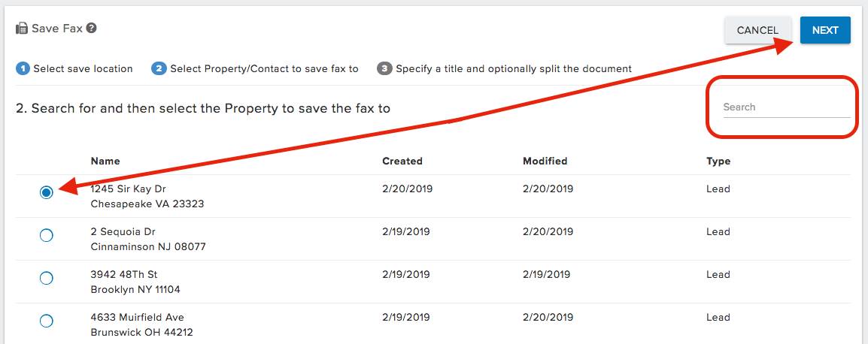Click the step 1 numbered circle icon

(x=23, y=69)
